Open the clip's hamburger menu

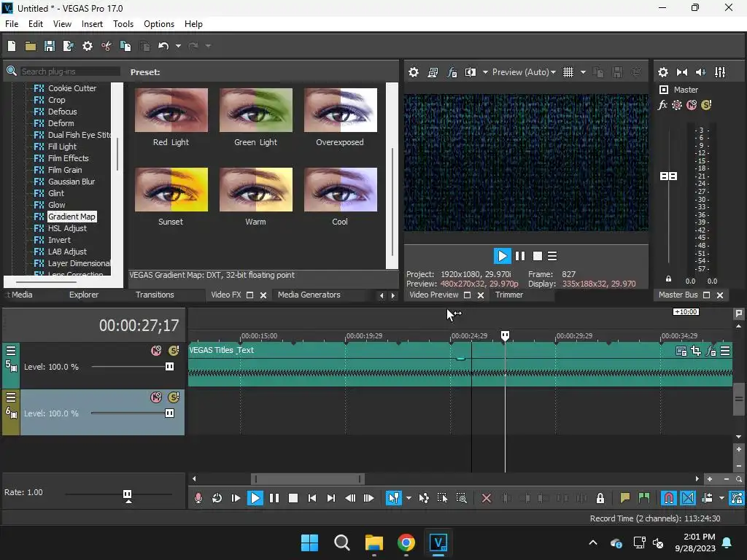click(725, 351)
